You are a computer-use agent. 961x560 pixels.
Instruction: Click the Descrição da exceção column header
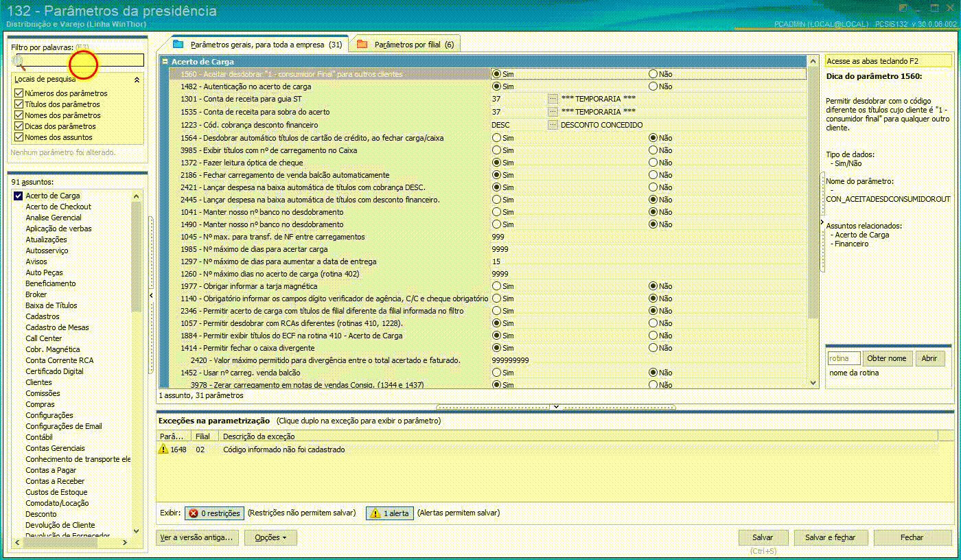(578, 436)
